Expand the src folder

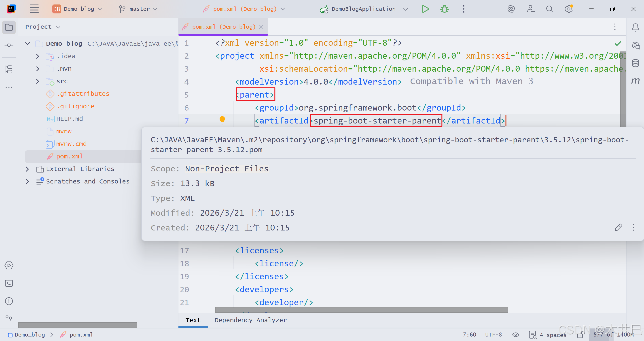38,81
